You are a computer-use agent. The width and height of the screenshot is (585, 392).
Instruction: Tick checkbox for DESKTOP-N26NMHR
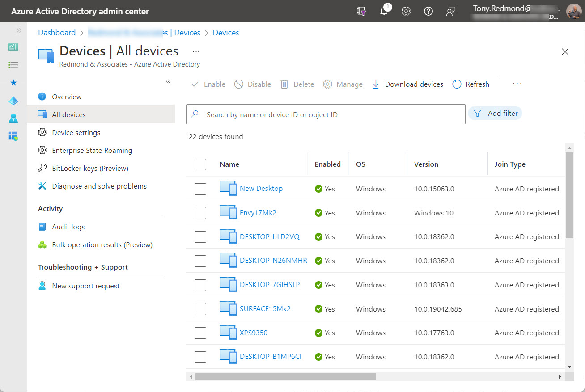pos(200,261)
